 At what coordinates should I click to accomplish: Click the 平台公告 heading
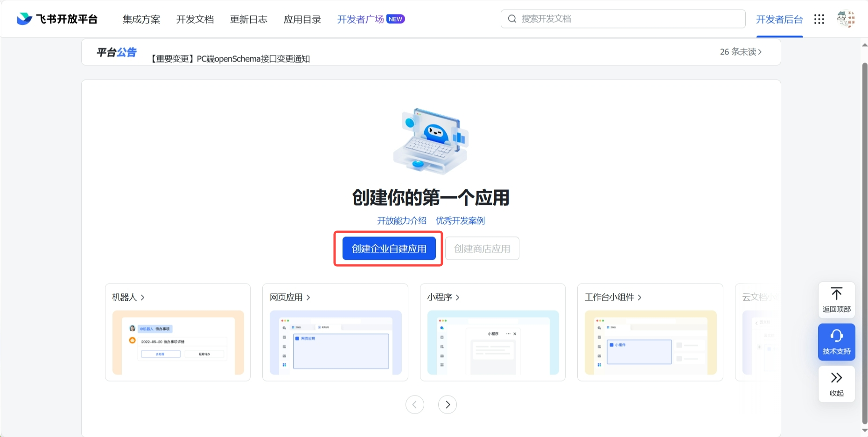coord(116,52)
